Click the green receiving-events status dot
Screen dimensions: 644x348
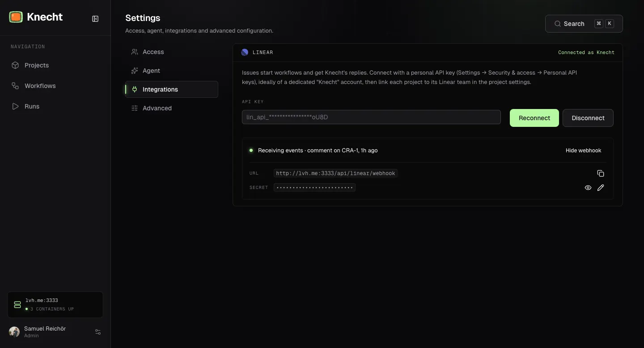point(251,151)
